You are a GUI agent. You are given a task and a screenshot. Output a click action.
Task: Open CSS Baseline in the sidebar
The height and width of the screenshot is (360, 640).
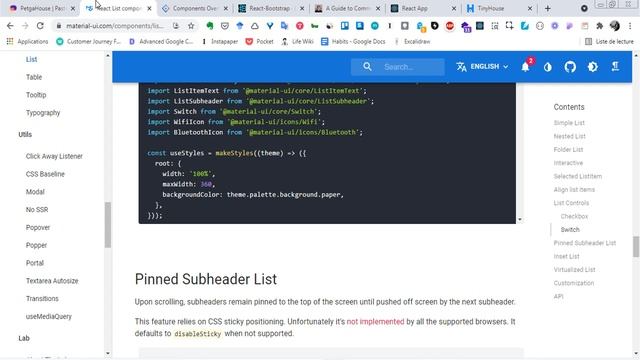coord(45,174)
